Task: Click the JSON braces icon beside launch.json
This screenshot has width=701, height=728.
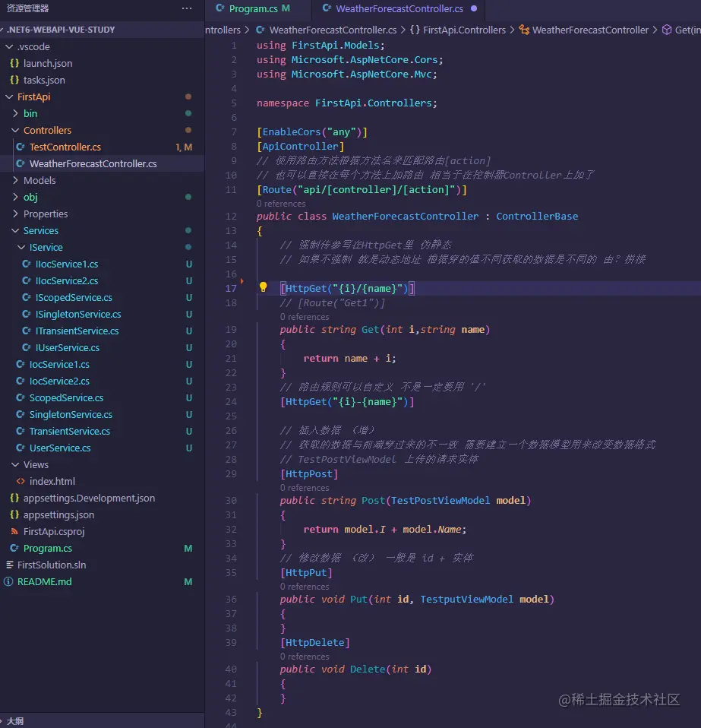Action: tap(14, 63)
